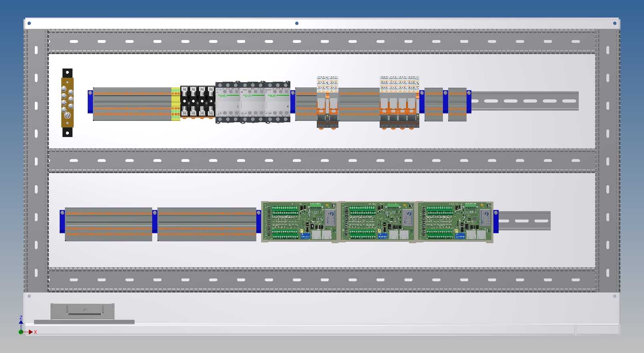Select the bottom horizontal wire duct
644x353 pixels.
coord(322,280)
